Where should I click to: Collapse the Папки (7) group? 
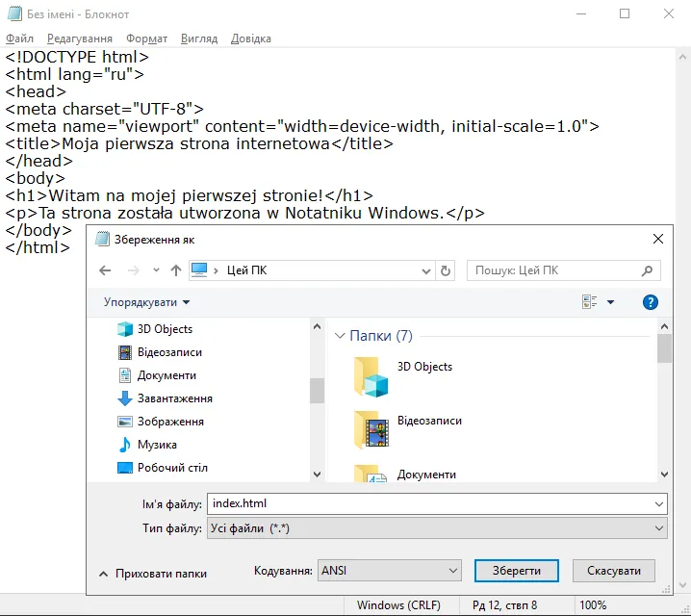pos(340,336)
